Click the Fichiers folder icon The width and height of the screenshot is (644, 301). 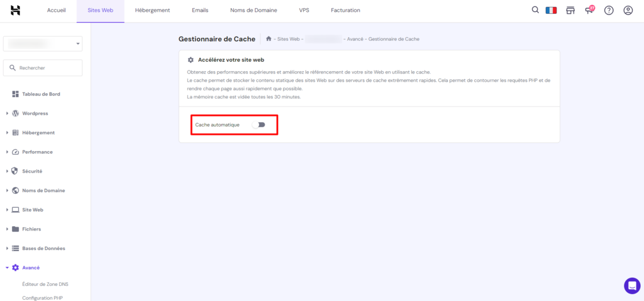tap(16, 229)
